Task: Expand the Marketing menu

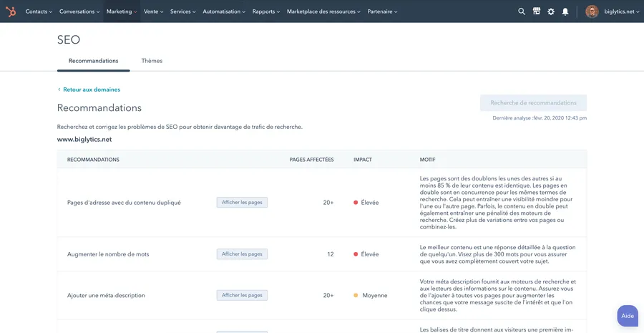Action: tap(122, 11)
